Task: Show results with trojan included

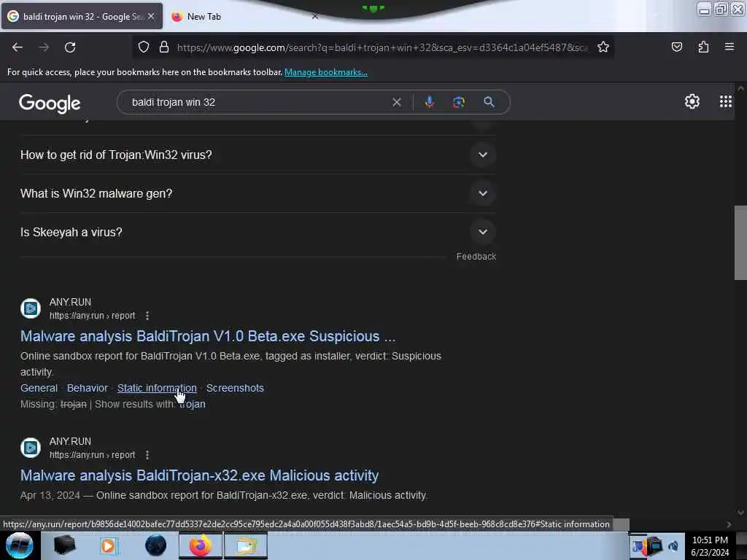Action: [x=192, y=404]
